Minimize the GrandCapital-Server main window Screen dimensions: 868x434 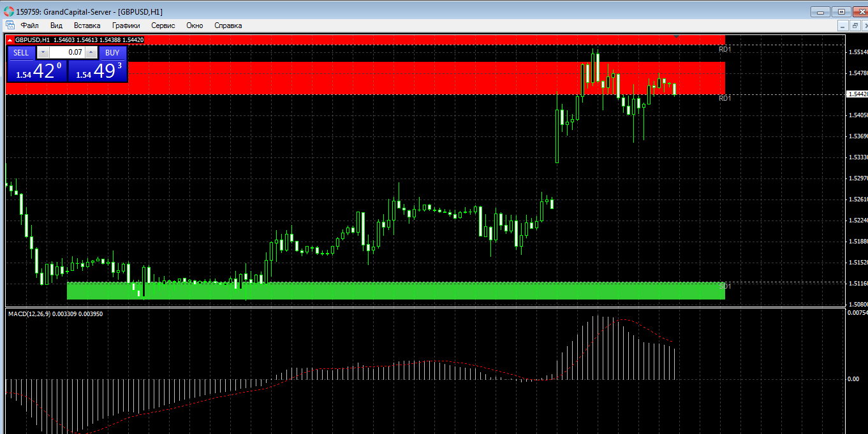point(820,11)
